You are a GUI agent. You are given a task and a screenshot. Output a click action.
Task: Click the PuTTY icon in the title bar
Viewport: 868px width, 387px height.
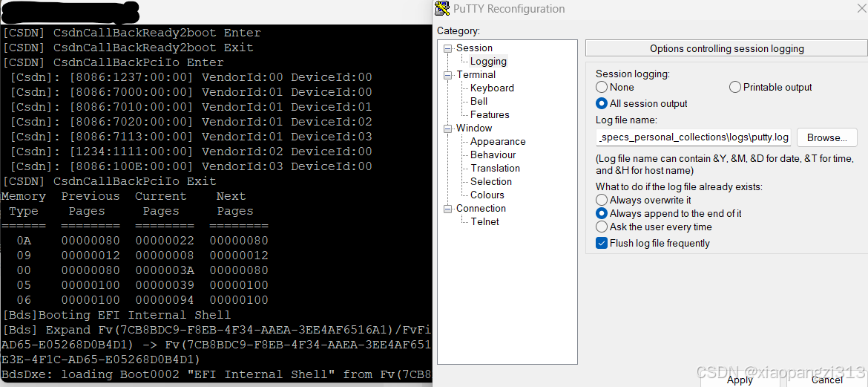441,8
